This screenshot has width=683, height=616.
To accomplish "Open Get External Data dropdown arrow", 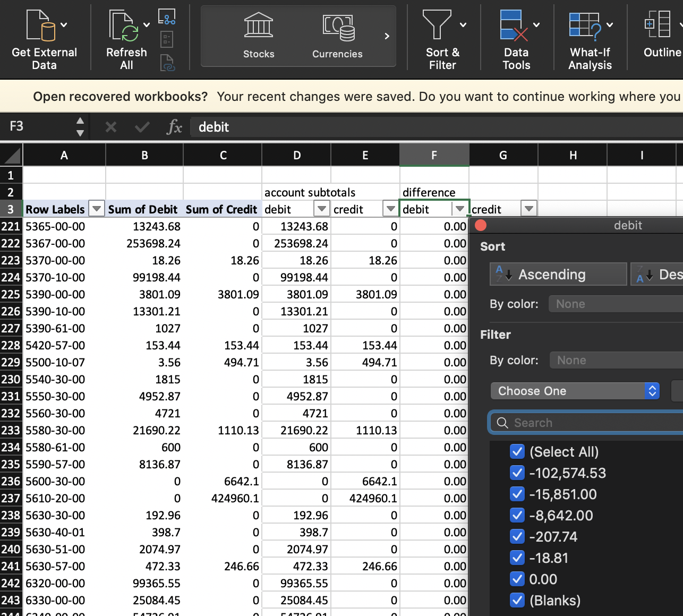I will [x=64, y=24].
